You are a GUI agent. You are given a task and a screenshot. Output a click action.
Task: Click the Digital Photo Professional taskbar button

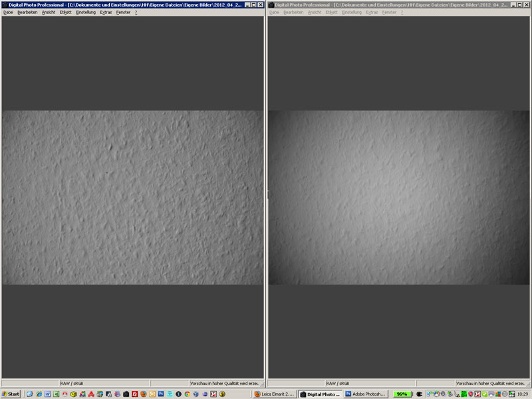tap(320, 394)
